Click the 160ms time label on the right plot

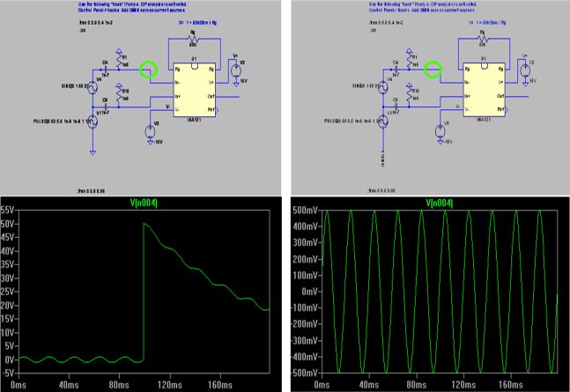pos(511,385)
